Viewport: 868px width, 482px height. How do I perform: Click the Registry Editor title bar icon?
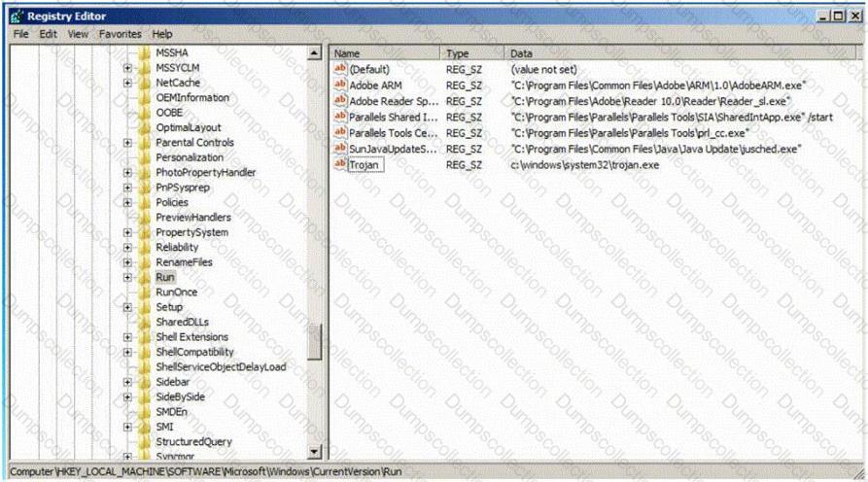coord(15,16)
